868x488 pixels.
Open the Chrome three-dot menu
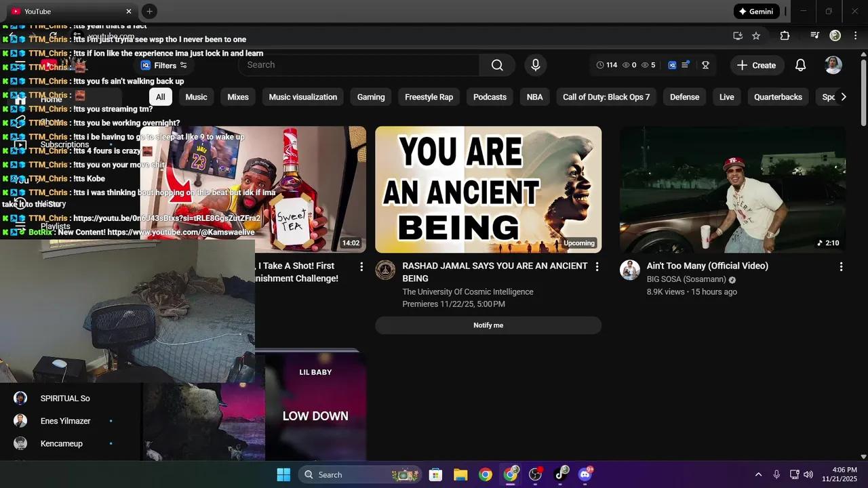pyautogui.click(x=854, y=36)
